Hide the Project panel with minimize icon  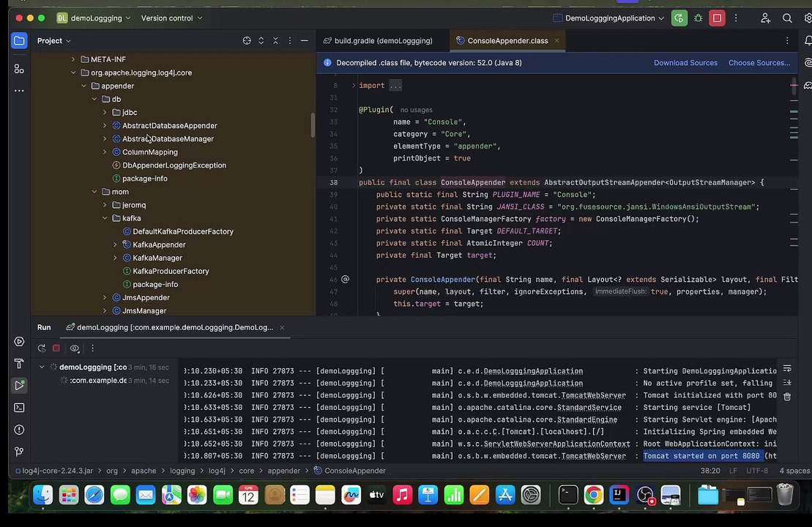click(305, 40)
